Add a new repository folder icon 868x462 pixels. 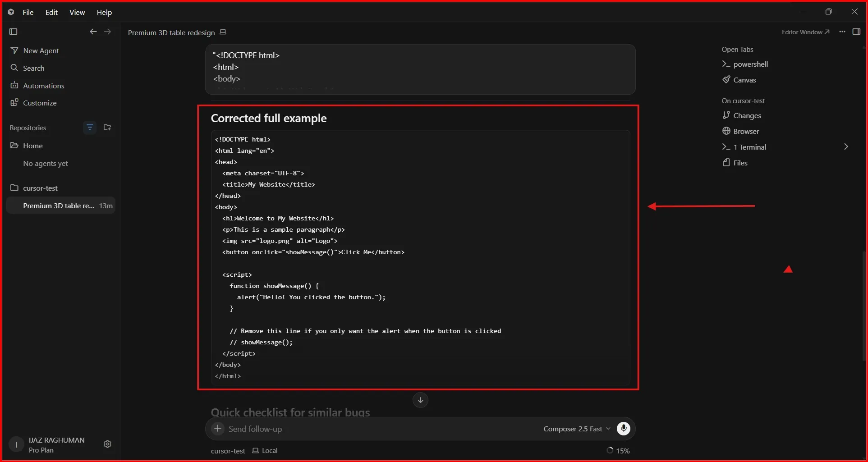tap(107, 128)
